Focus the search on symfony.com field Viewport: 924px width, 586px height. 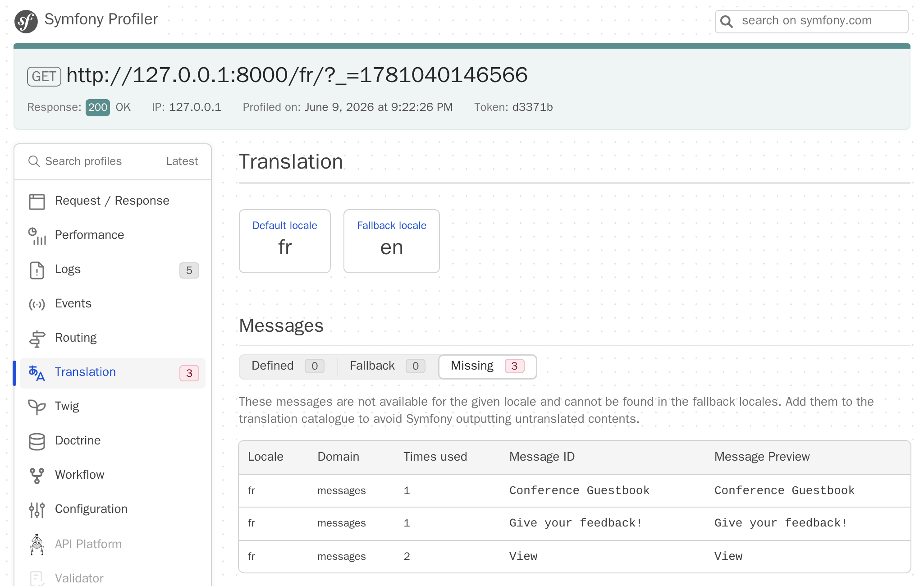coord(811,21)
